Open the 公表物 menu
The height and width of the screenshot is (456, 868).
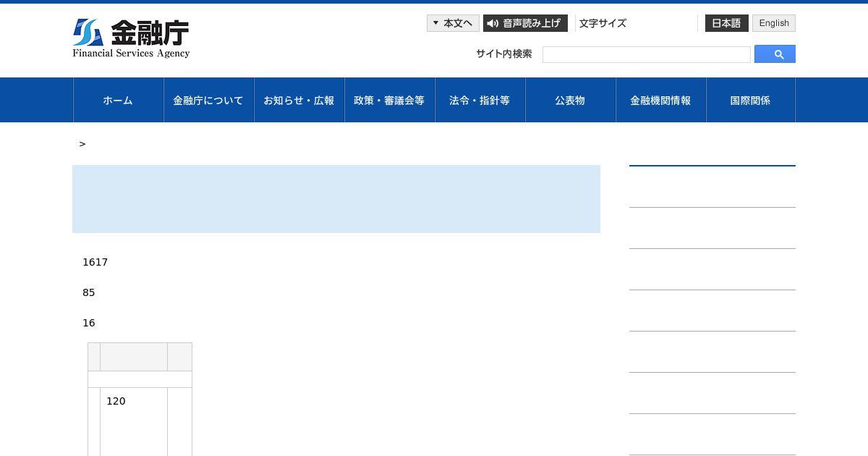coord(571,100)
